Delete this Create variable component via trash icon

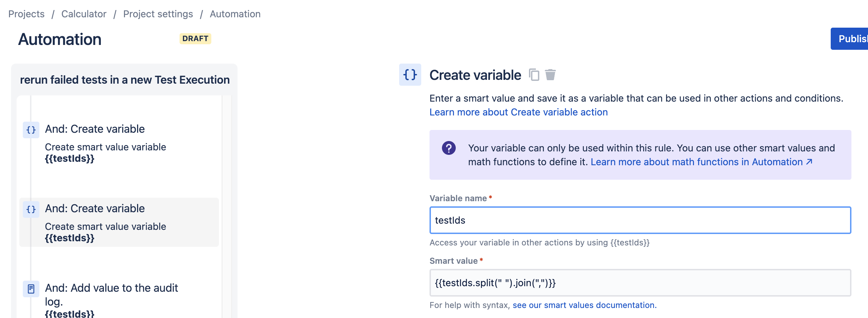[550, 75]
